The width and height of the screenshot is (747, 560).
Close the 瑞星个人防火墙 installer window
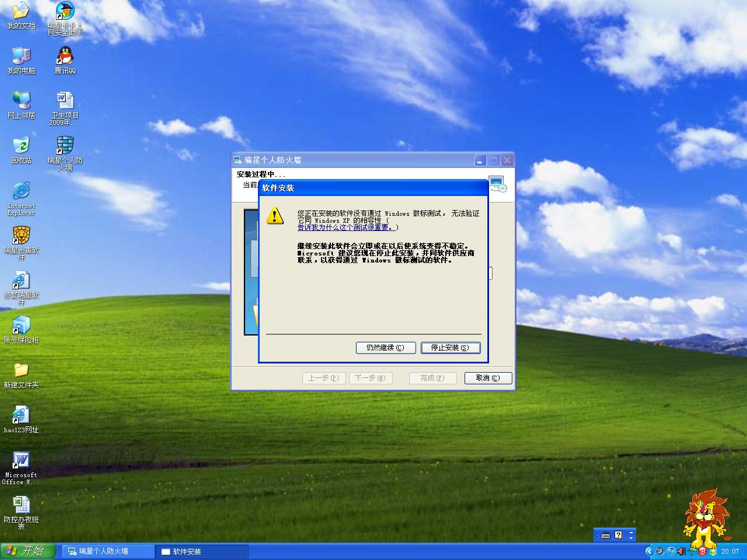click(x=507, y=160)
